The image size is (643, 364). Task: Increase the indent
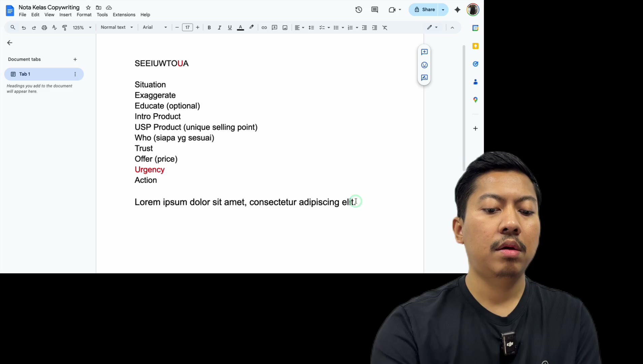point(374,28)
